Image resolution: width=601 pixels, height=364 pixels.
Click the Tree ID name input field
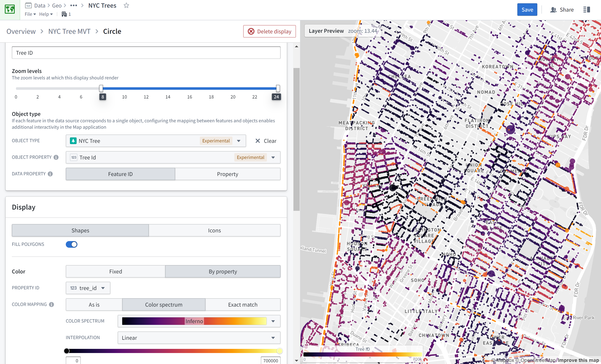tap(146, 53)
